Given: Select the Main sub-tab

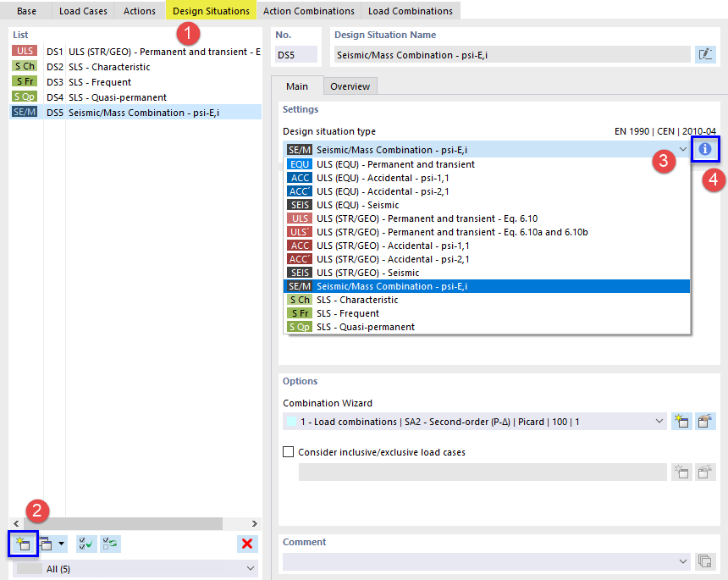Looking at the screenshot, I should pyautogui.click(x=297, y=86).
